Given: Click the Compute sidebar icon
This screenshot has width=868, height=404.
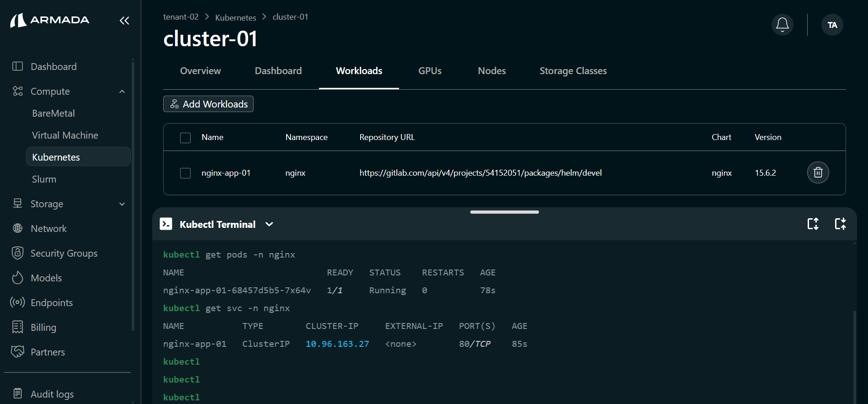Looking at the screenshot, I should pyautogui.click(x=17, y=91).
